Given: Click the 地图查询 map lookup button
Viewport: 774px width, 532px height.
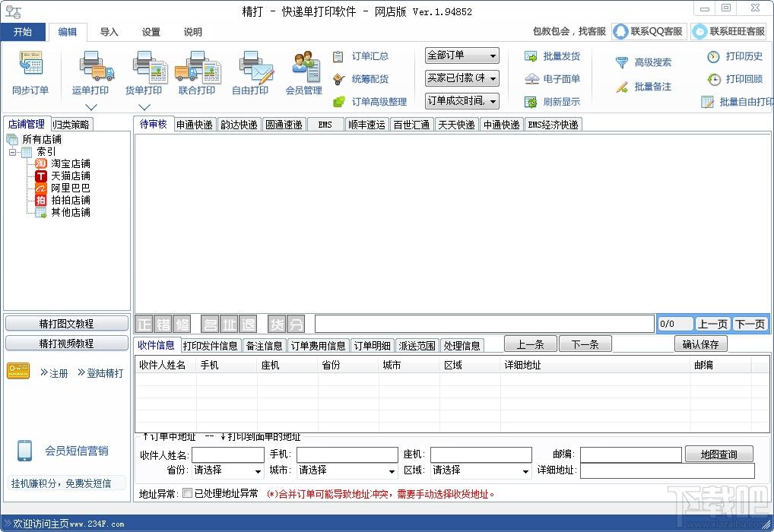Looking at the screenshot, I should click(718, 454).
